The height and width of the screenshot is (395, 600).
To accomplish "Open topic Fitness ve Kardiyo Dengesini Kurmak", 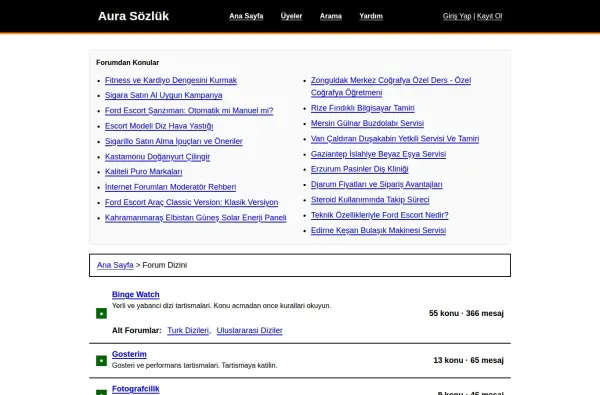I will 171,80.
